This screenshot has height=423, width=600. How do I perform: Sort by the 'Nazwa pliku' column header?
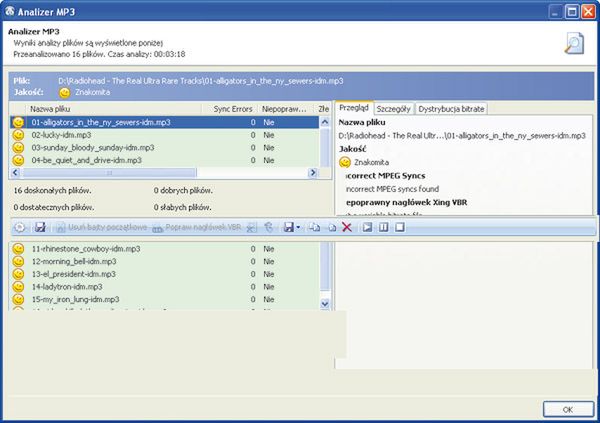pos(50,108)
